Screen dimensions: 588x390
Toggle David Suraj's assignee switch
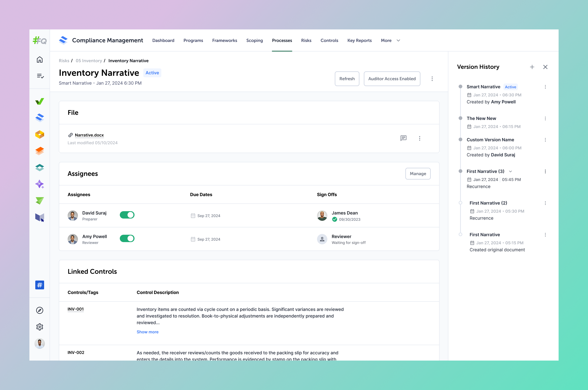point(127,215)
